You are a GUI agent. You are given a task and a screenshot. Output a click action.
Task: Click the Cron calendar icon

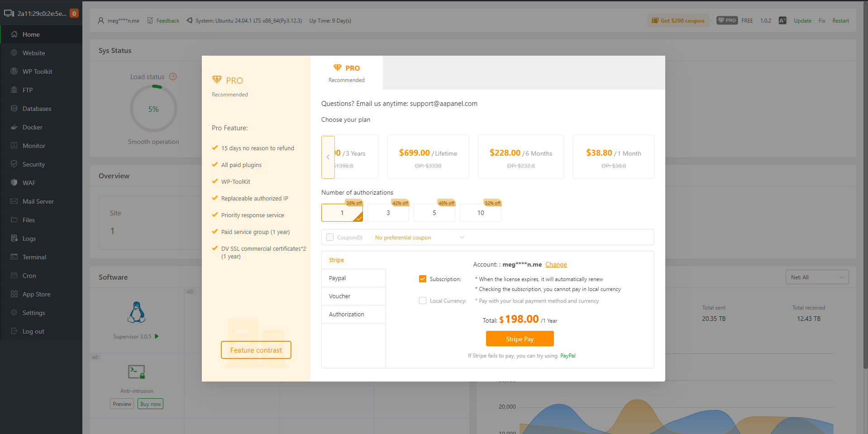[x=14, y=276]
